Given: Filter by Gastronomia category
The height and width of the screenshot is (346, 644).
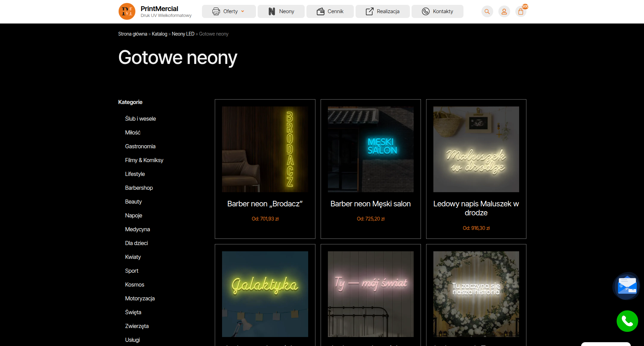Looking at the screenshot, I should [x=140, y=146].
